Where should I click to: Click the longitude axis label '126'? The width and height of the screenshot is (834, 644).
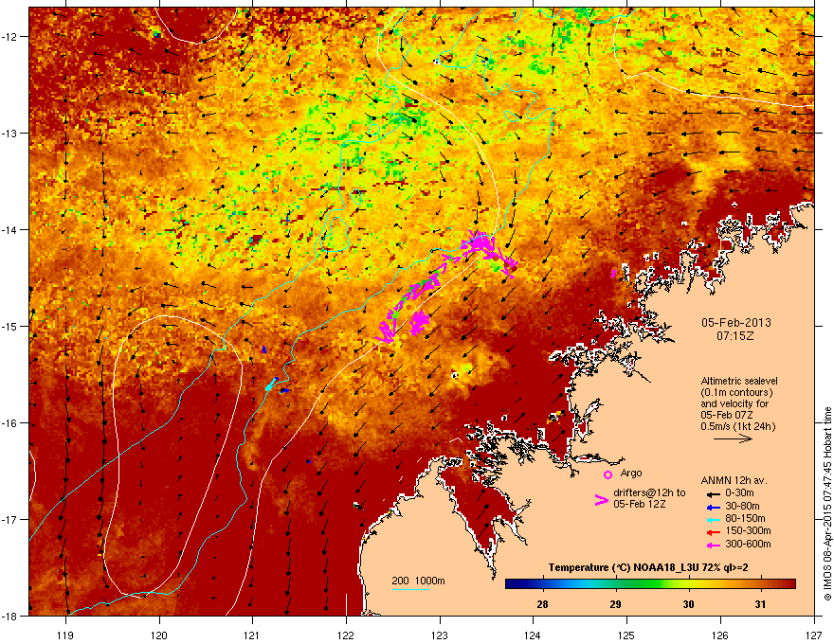[720, 635]
